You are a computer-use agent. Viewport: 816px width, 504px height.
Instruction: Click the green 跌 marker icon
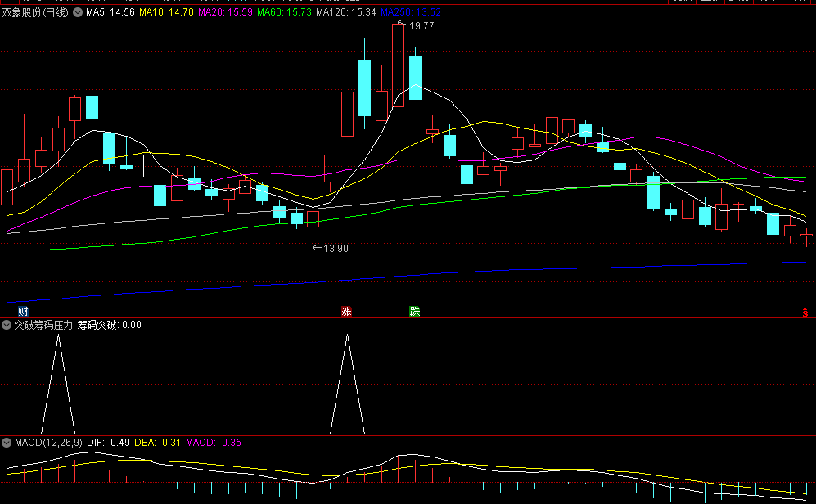pos(414,312)
